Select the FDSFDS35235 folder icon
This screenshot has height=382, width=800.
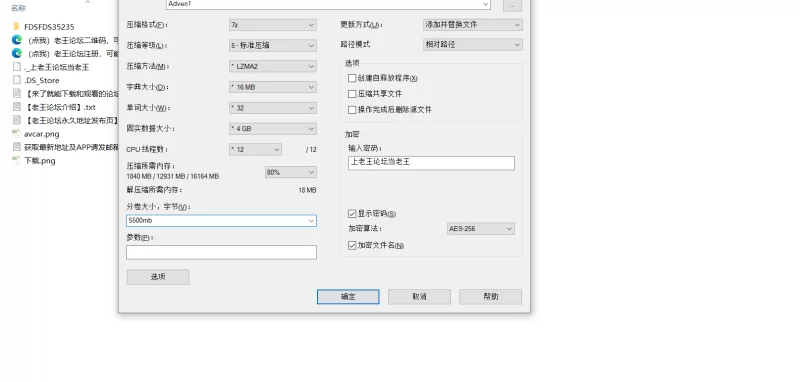[x=16, y=27]
